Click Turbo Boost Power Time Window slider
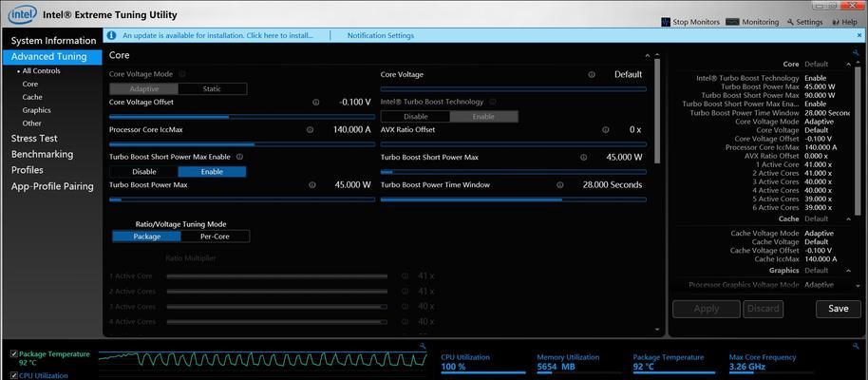The width and height of the screenshot is (868, 380). (513, 199)
